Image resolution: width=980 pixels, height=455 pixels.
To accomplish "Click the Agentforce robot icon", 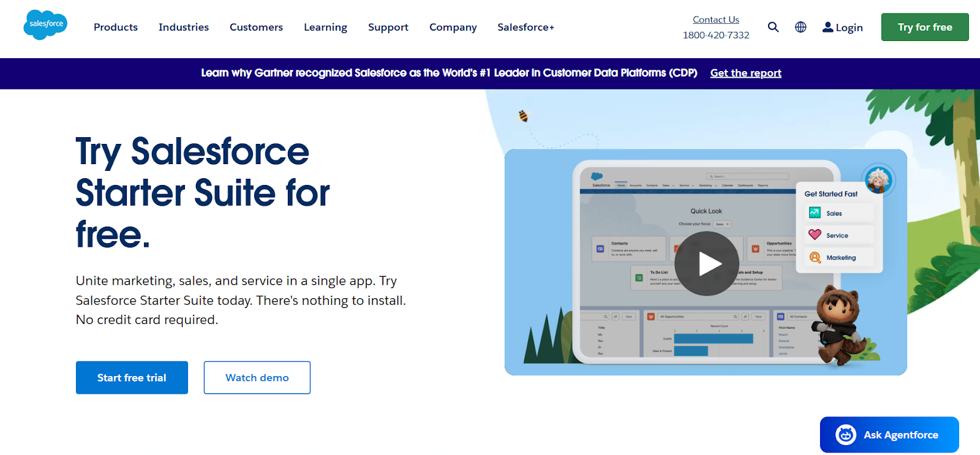I will tap(846, 435).
